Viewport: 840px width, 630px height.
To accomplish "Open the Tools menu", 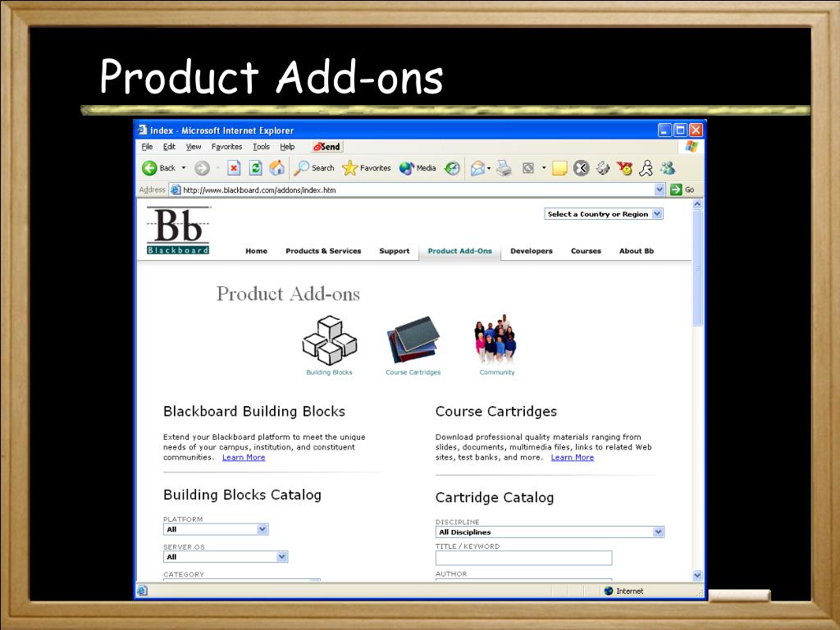I will (x=261, y=147).
